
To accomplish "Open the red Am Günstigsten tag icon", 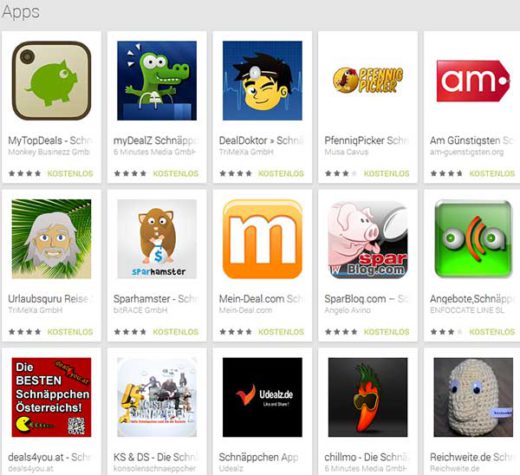I will point(473,81).
